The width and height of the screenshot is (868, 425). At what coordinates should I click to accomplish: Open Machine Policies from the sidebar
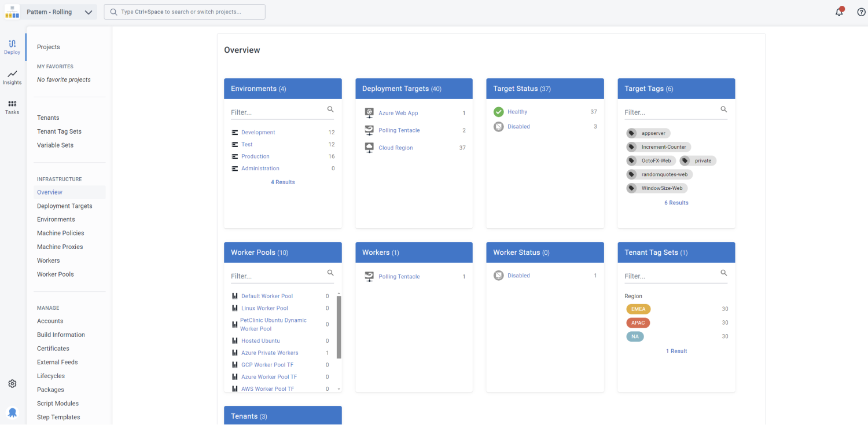tap(60, 233)
